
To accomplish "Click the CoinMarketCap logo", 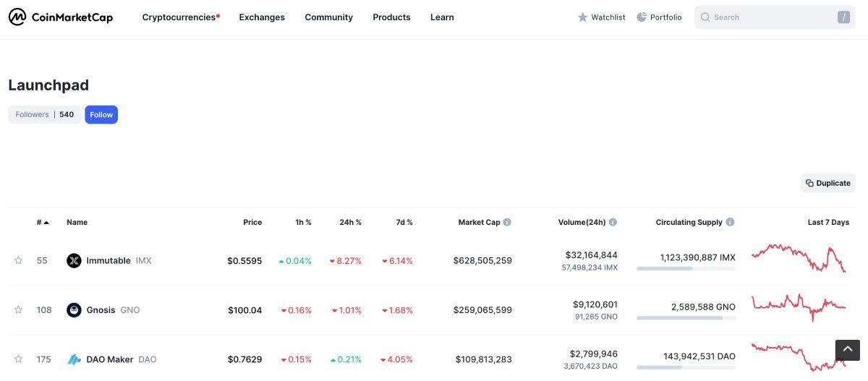I will point(61,17).
